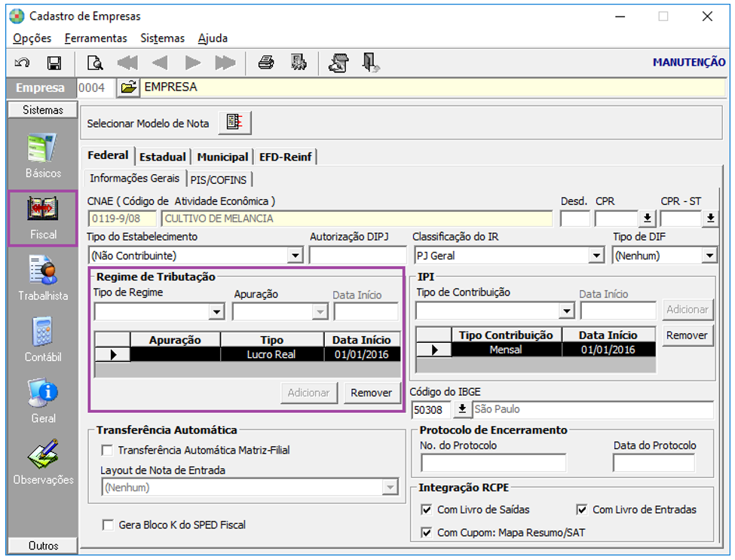Open the Classificação do IR dropdown
Viewport: 735px width, 560px height.
tap(597, 256)
